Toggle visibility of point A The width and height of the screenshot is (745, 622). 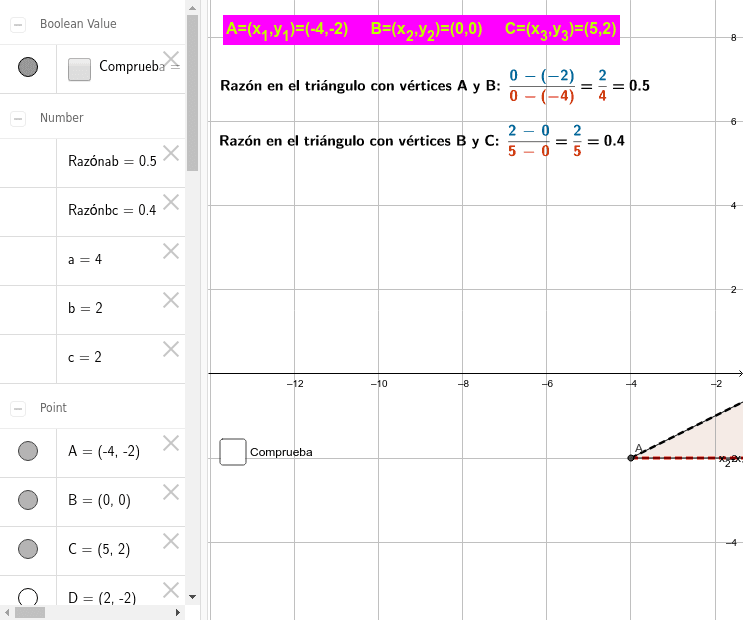point(28,451)
